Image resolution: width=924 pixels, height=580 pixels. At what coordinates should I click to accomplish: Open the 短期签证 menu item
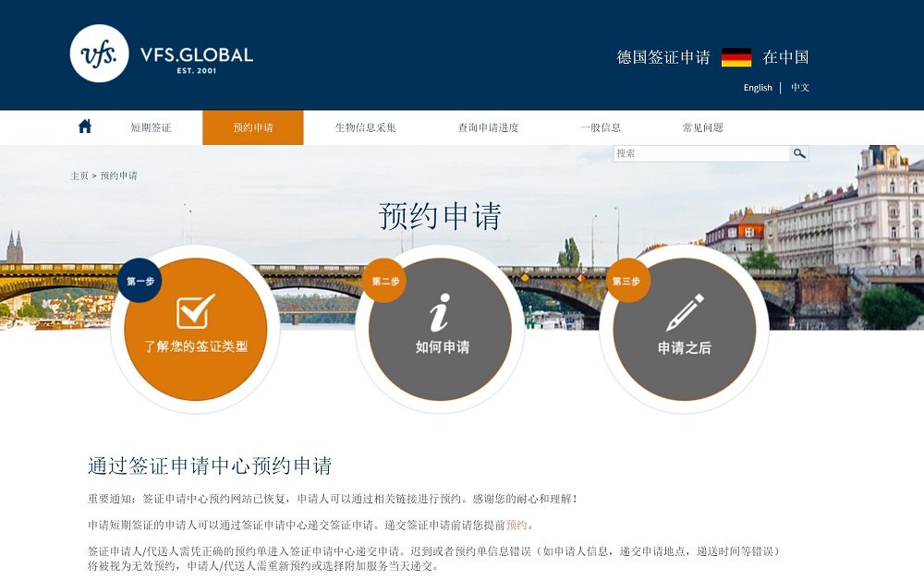coord(151,127)
